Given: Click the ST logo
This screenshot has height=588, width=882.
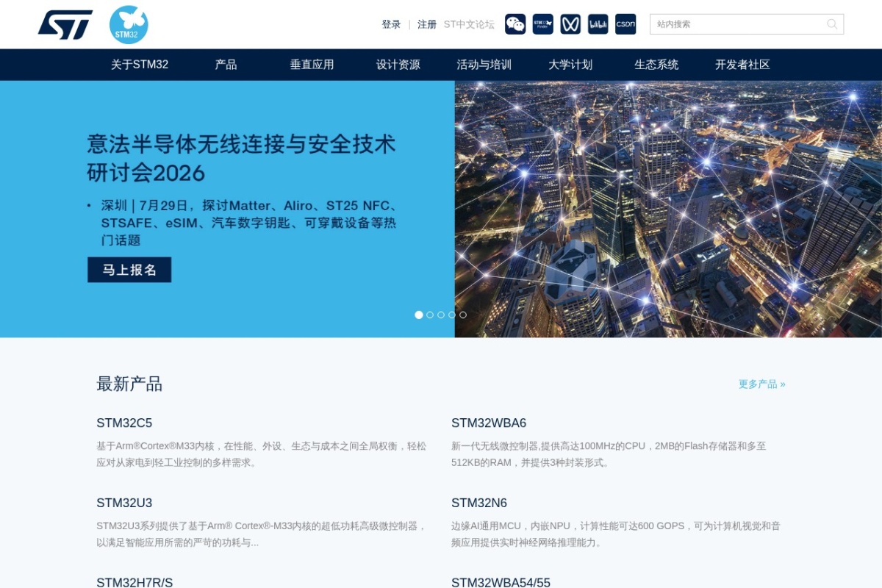Looking at the screenshot, I should pos(65,24).
